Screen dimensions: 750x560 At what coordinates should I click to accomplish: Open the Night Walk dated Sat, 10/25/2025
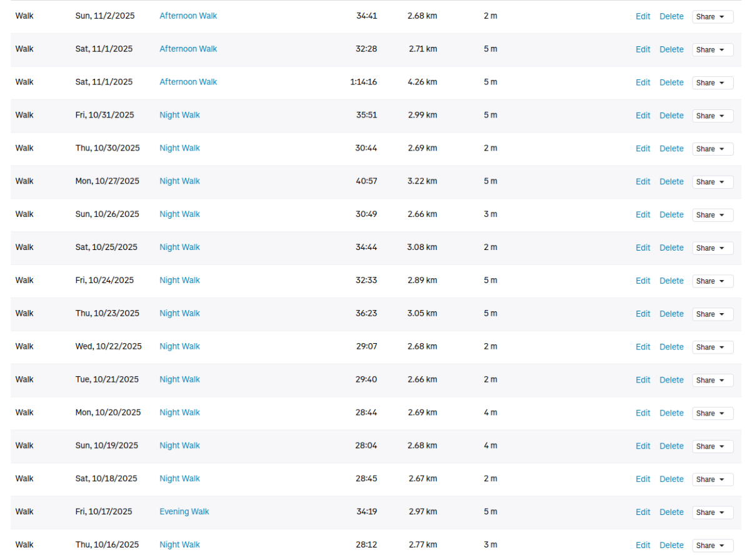[179, 247]
